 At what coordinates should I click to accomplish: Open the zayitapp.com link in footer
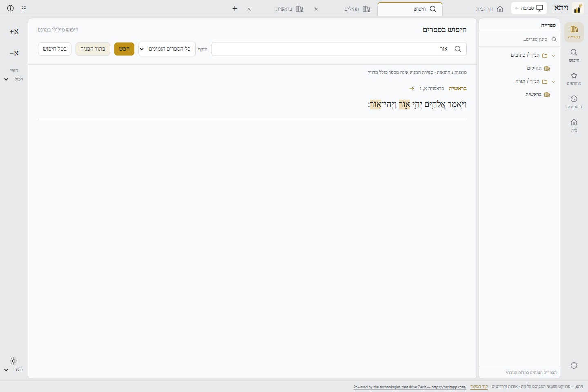(410, 387)
